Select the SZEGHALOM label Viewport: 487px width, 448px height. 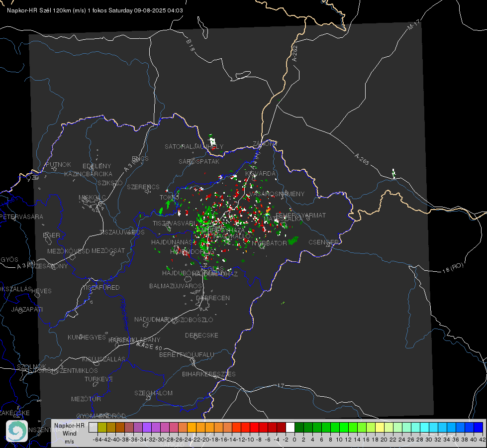coord(153,393)
